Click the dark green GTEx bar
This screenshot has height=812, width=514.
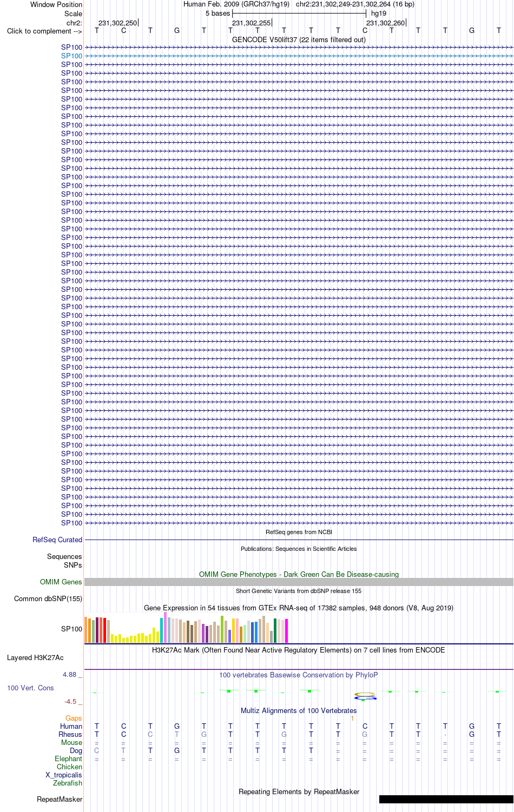point(275,630)
